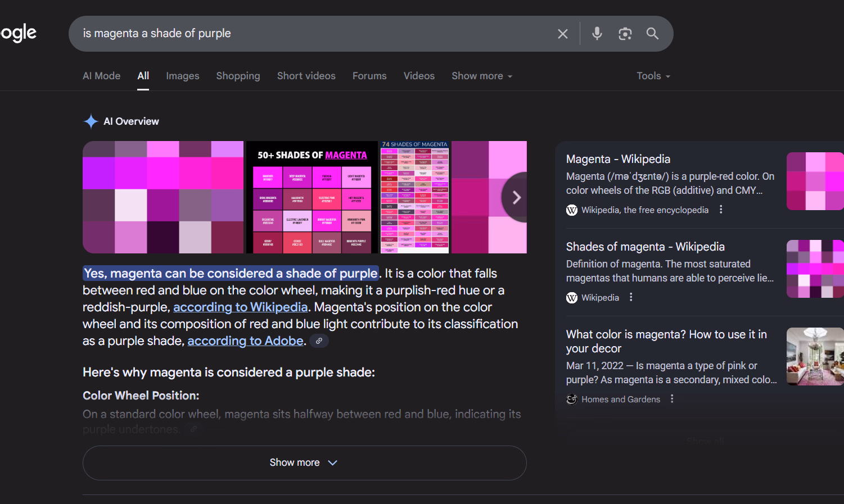Expand the 'Show more' filters dropdown
844x504 pixels.
[482, 76]
